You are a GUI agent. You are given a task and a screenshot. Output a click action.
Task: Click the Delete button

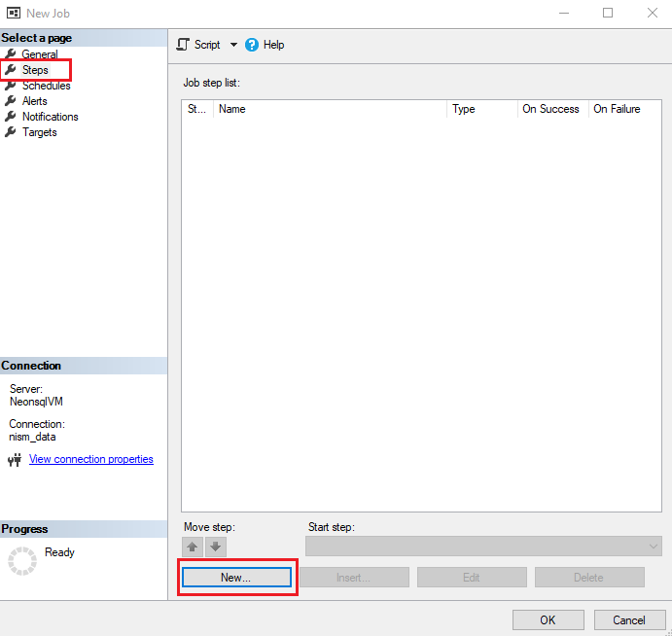click(x=589, y=578)
